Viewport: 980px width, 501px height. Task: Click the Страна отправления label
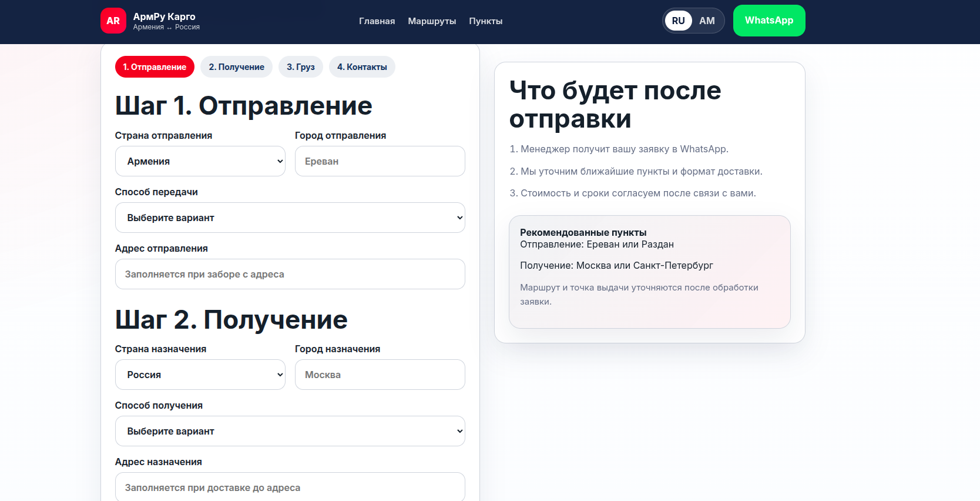tap(163, 136)
